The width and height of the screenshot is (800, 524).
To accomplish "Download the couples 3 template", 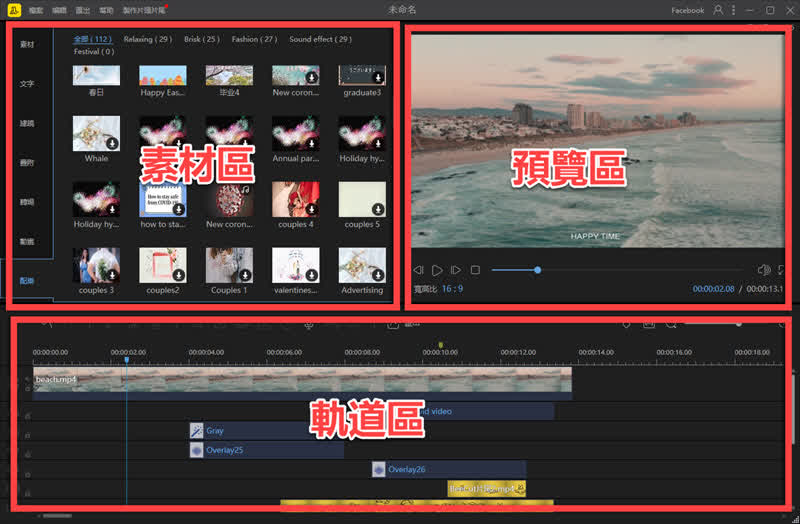I will pos(112,275).
